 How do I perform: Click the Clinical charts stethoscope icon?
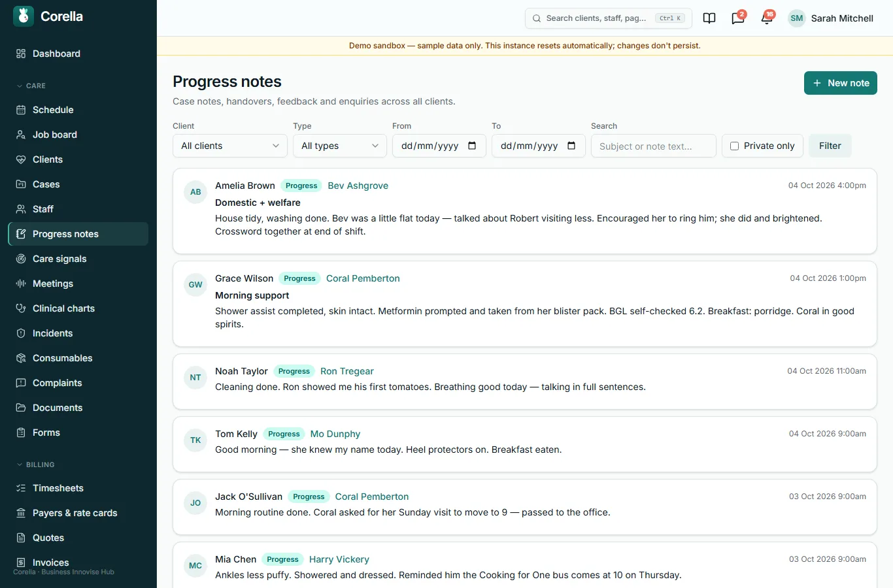tap(21, 308)
